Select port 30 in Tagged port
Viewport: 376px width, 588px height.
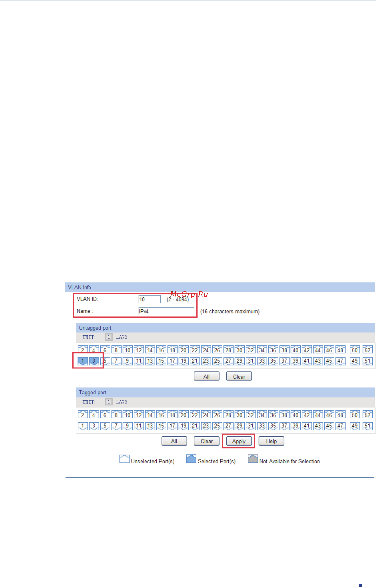click(240, 415)
